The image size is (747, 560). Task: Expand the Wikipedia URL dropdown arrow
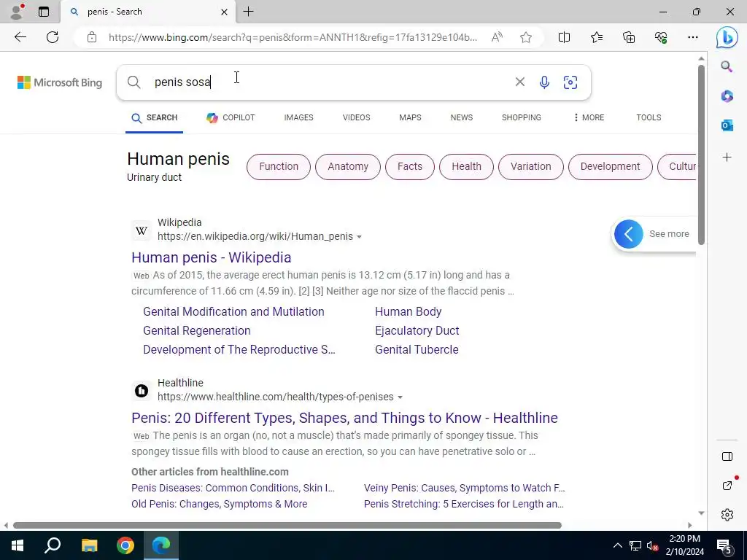[x=359, y=237]
